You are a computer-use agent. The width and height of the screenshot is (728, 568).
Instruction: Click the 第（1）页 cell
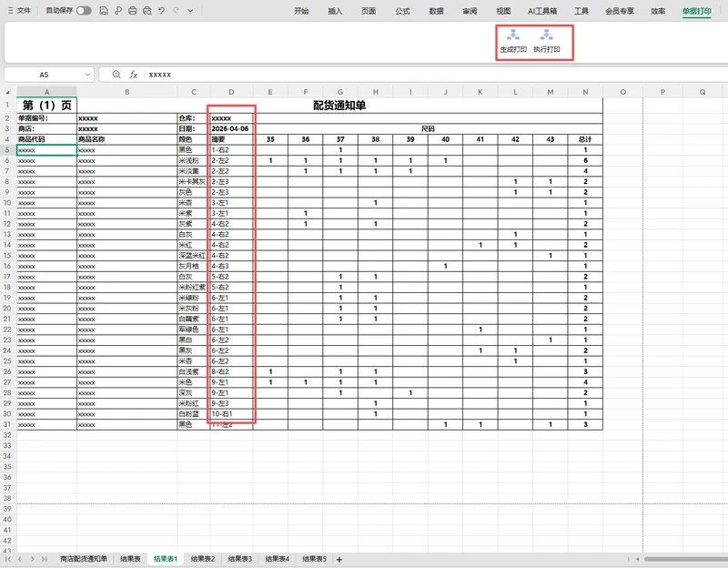[x=47, y=106]
